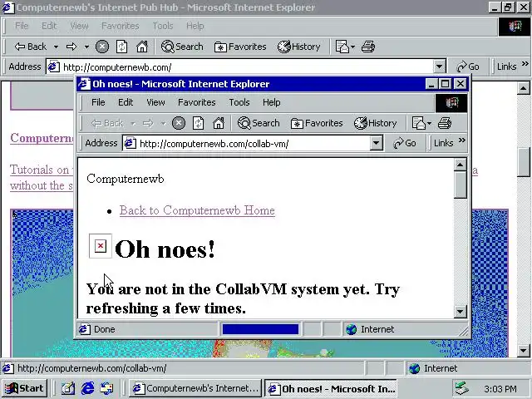
Task: Open Search in Oh noes! window toolbar
Action: coord(259,123)
